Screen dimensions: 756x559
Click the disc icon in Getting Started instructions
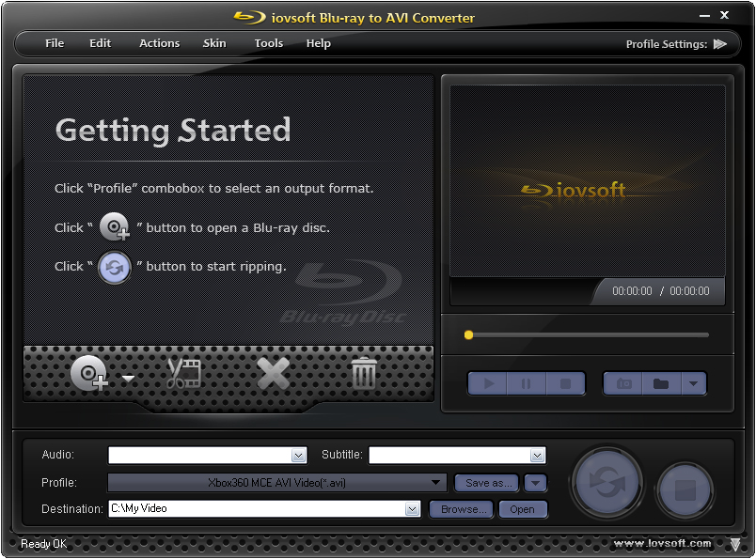click(115, 226)
